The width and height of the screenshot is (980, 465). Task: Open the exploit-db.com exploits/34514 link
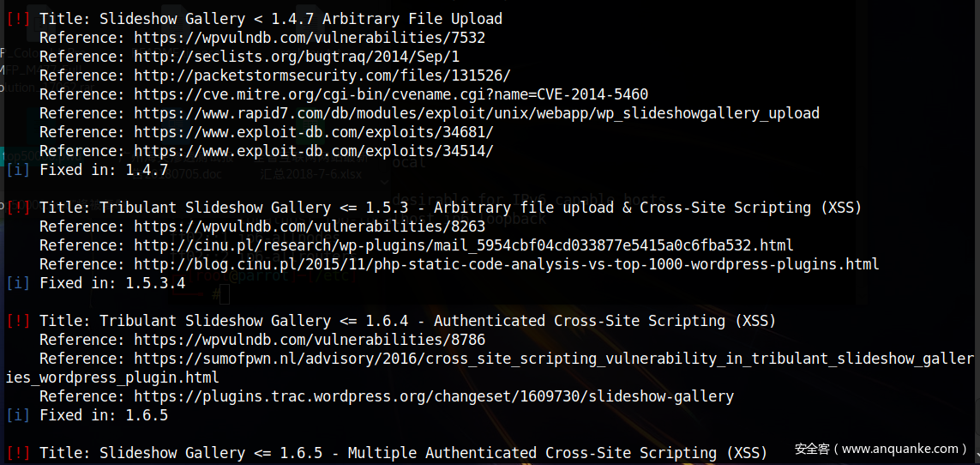pos(314,151)
